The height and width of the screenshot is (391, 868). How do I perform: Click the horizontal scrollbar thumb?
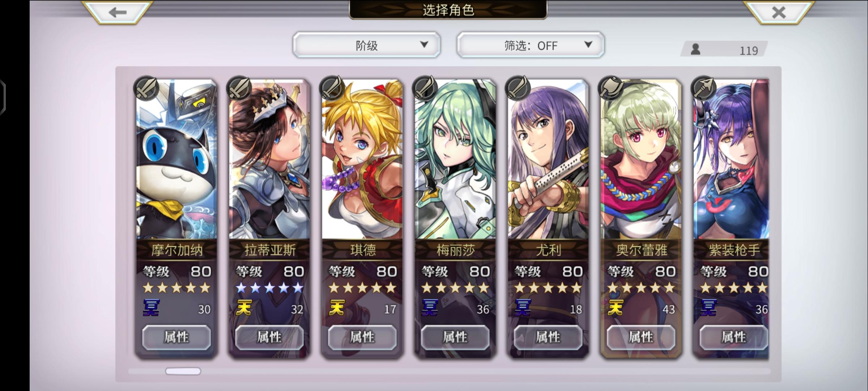tap(183, 371)
